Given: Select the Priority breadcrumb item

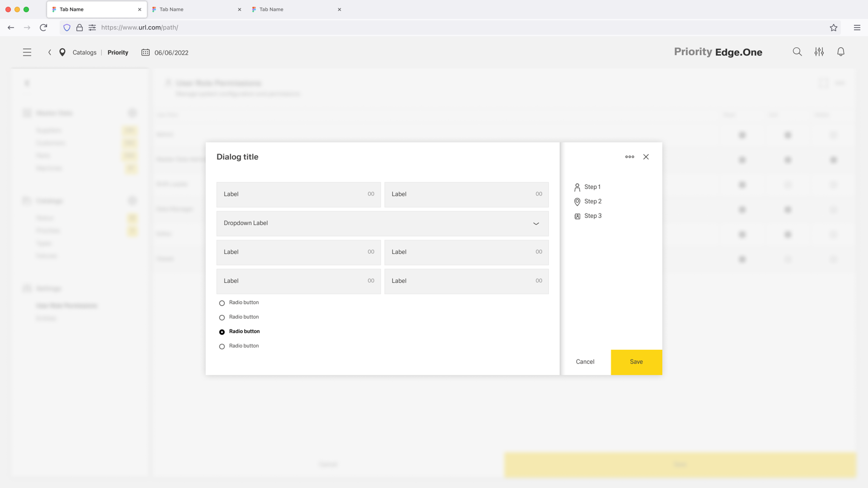Looking at the screenshot, I should click(118, 52).
